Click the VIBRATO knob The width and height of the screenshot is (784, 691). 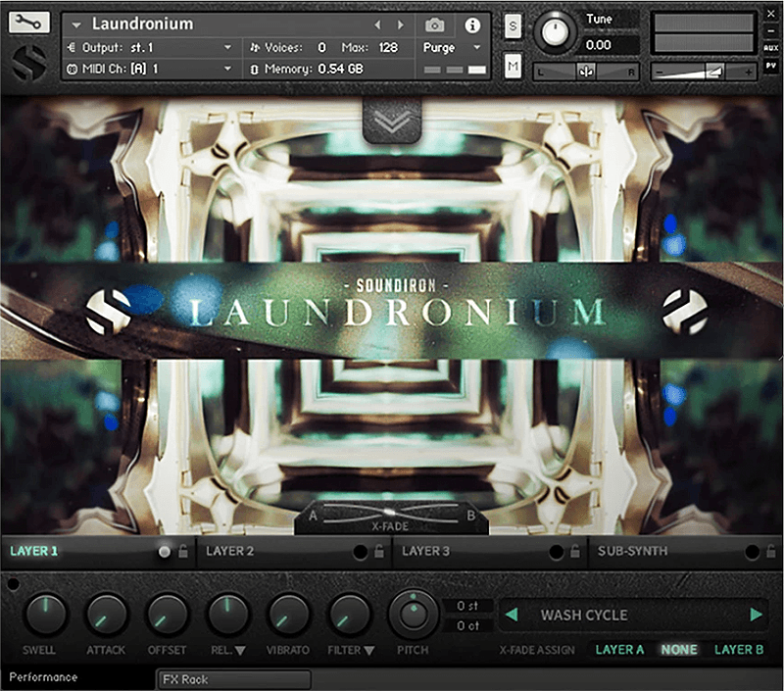pos(288,615)
